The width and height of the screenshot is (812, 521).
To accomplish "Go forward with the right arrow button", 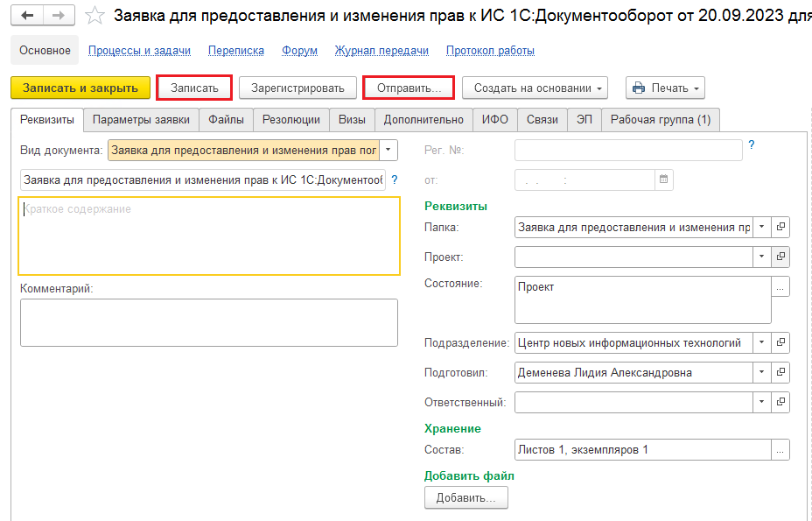I will tap(59, 16).
